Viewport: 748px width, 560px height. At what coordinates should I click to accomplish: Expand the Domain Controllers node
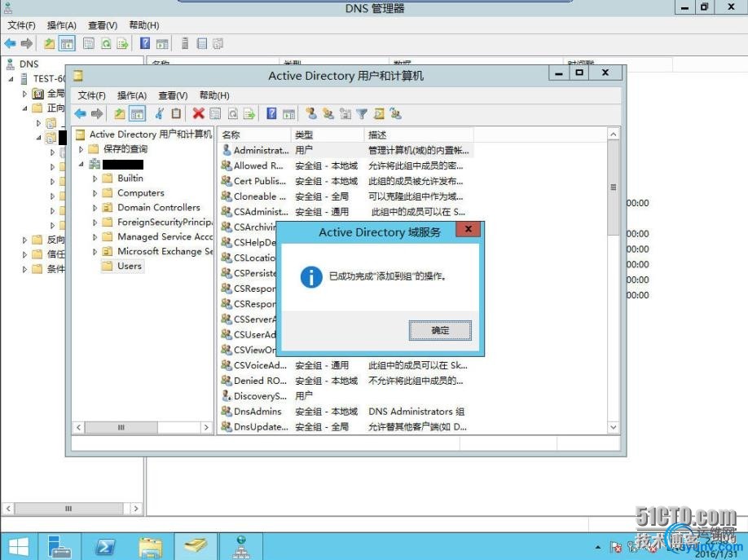(x=95, y=208)
